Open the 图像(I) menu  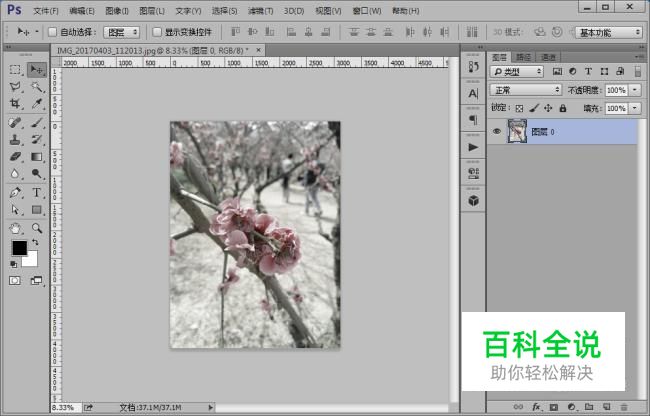point(116,11)
